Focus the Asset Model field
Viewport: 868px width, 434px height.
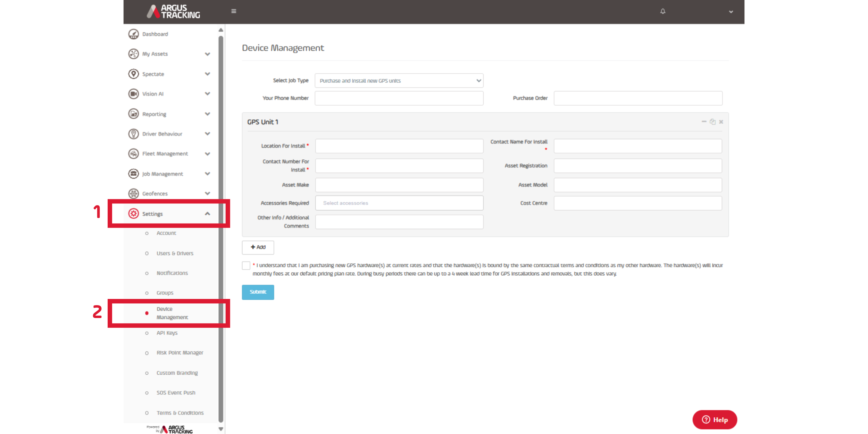coord(638,185)
